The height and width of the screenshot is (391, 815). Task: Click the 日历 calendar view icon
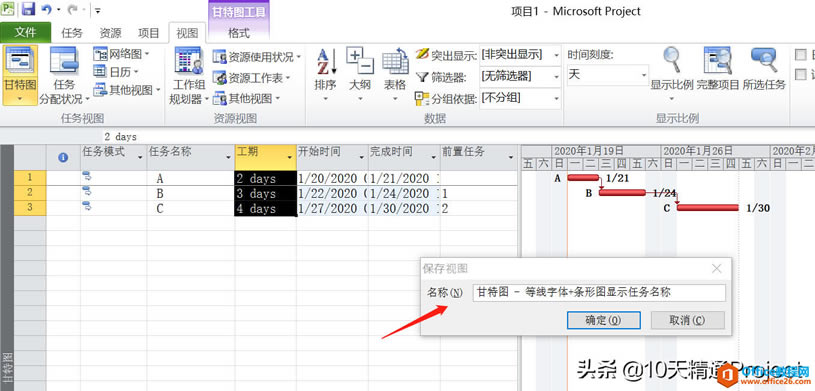pyautogui.click(x=100, y=72)
